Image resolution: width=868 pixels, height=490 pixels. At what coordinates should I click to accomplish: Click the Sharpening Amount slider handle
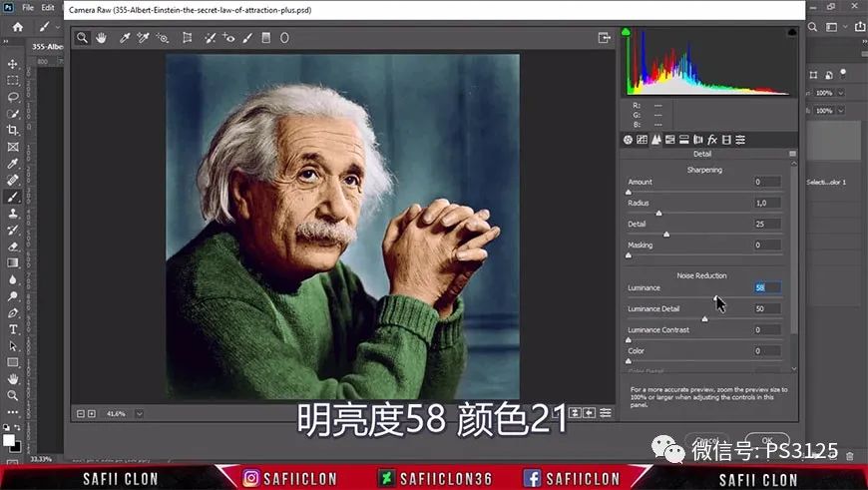[x=629, y=193]
